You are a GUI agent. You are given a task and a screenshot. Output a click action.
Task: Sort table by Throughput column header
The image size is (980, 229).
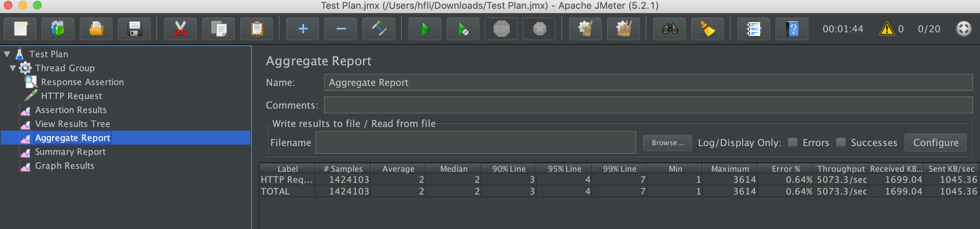click(x=841, y=169)
